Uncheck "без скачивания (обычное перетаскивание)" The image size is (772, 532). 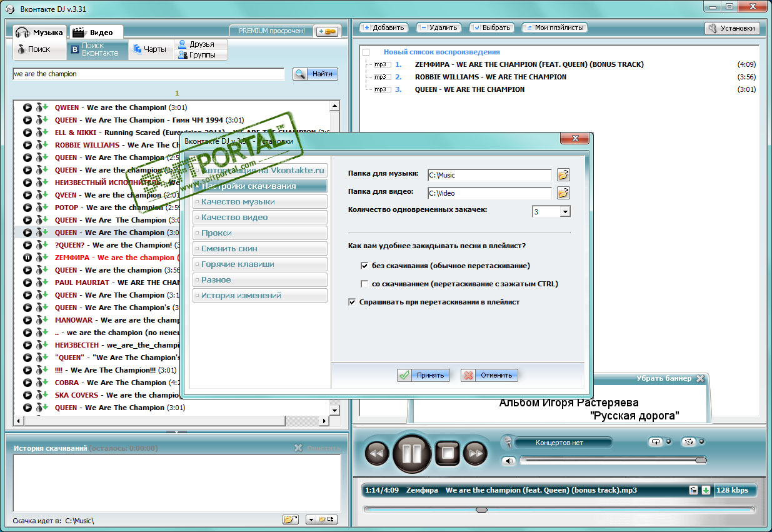pyautogui.click(x=364, y=266)
